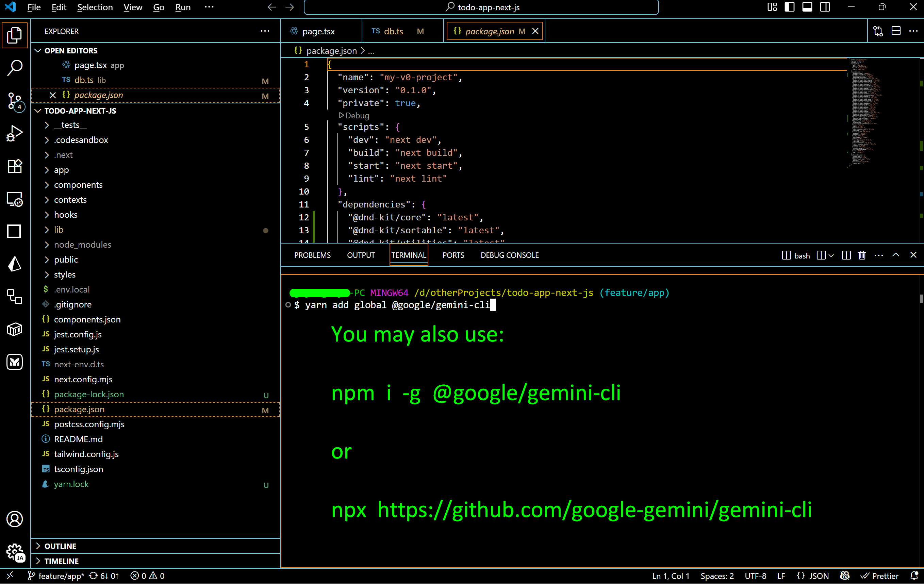Change encoding UTF-8
Screen dimensions: 924x584
(755, 575)
